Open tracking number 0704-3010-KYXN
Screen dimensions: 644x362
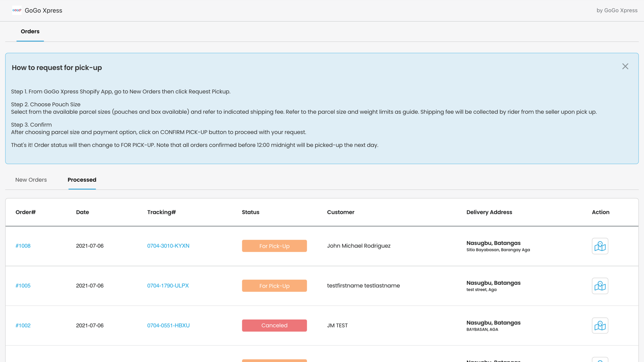168,246
